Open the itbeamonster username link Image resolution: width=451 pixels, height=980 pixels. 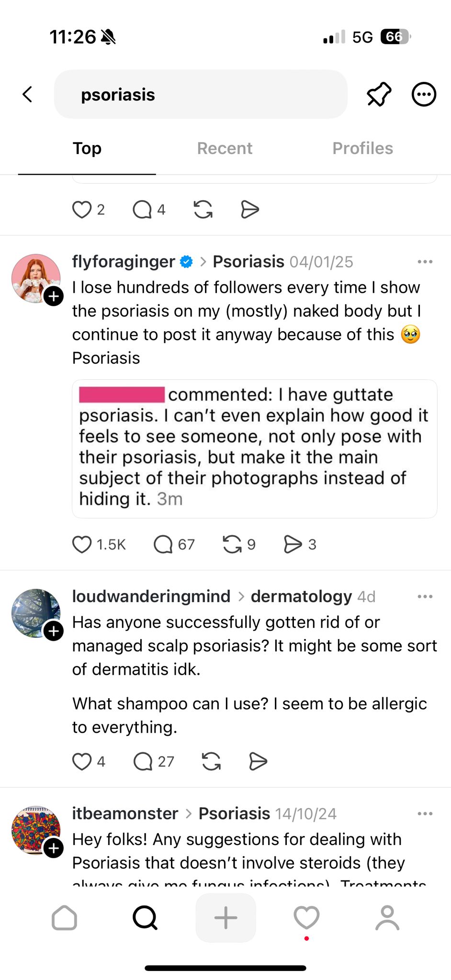point(125,813)
